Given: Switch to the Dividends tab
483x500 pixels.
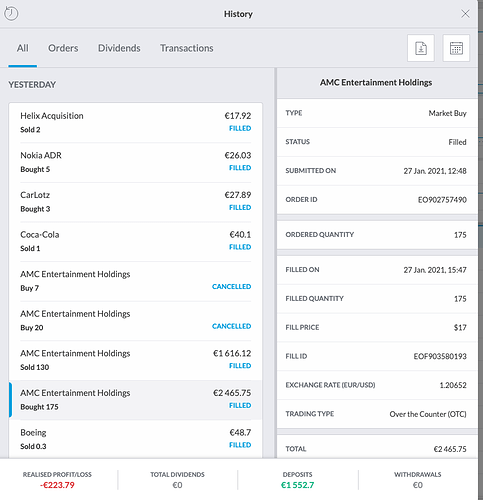Looking at the screenshot, I should [119, 48].
